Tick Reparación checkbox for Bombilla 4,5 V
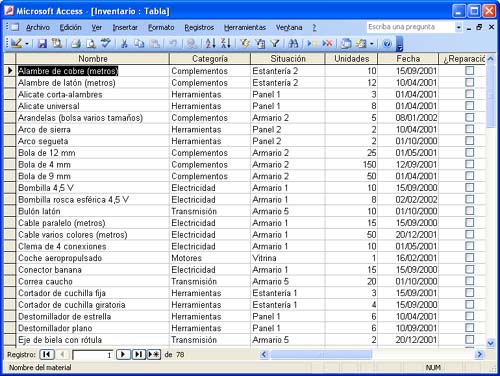The width and height of the screenshot is (500, 376). tap(469, 187)
